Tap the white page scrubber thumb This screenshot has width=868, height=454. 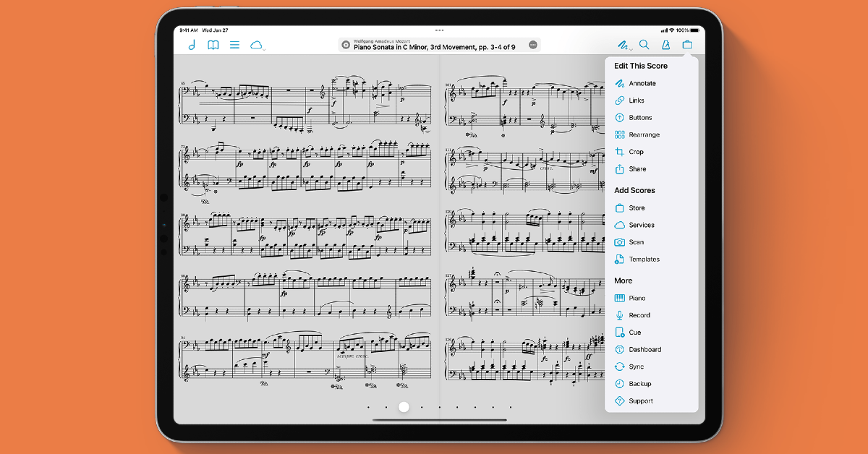click(x=404, y=407)
